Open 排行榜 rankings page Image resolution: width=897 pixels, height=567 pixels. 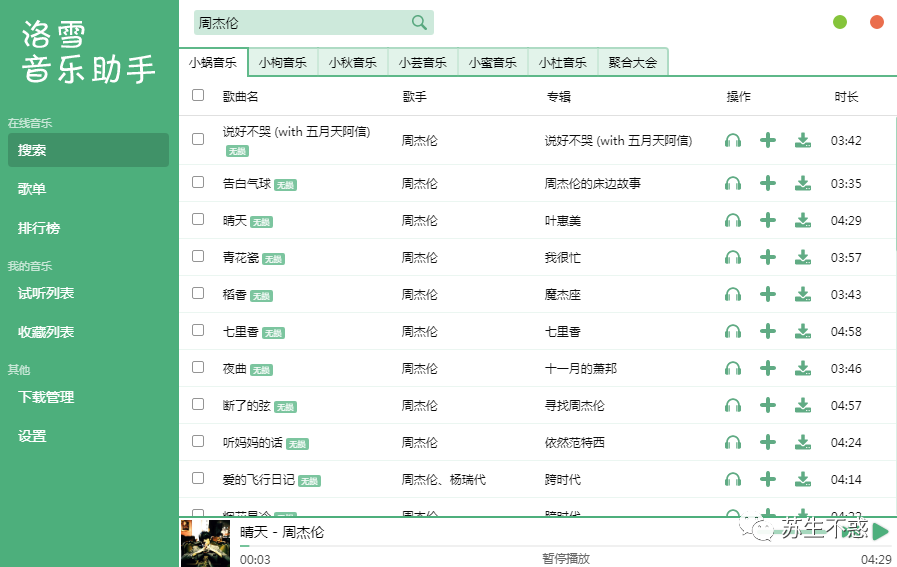88,228
